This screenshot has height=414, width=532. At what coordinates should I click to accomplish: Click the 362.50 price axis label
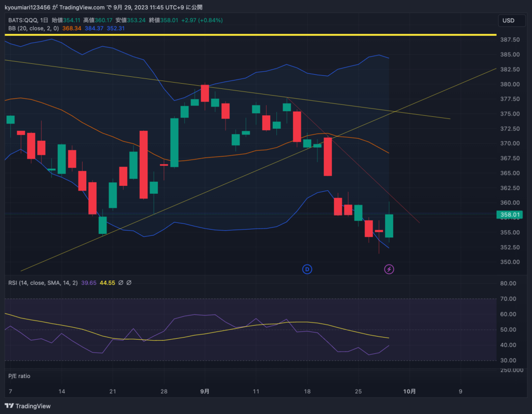coord(510,188)
